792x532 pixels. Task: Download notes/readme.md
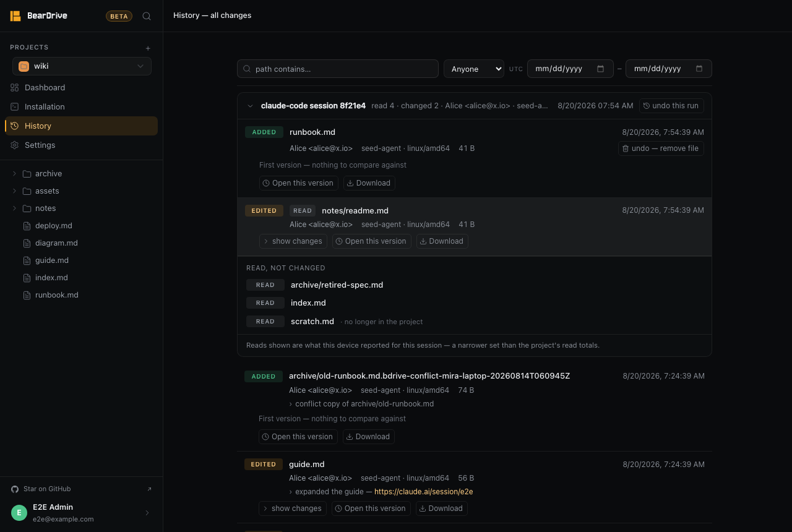coord(442,241)
